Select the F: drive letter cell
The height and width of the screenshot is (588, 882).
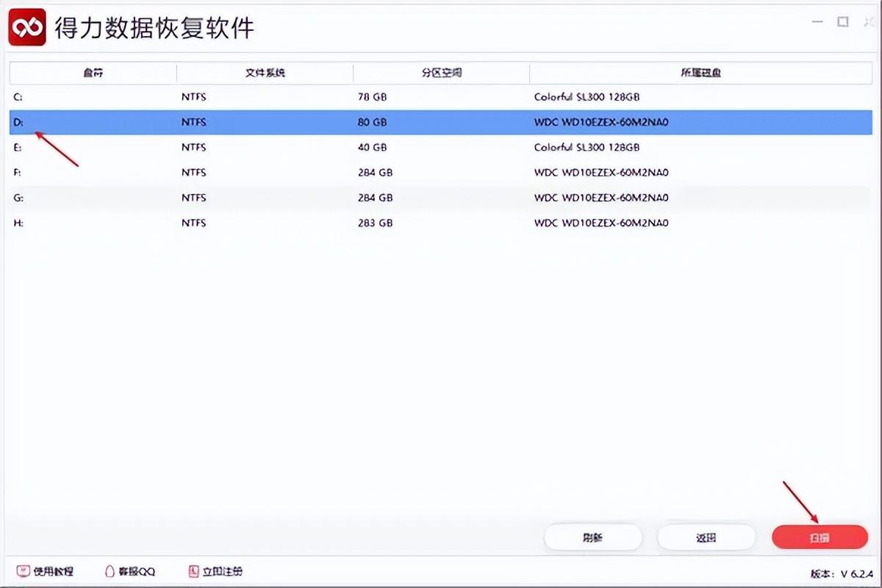[x=19, y=173]
